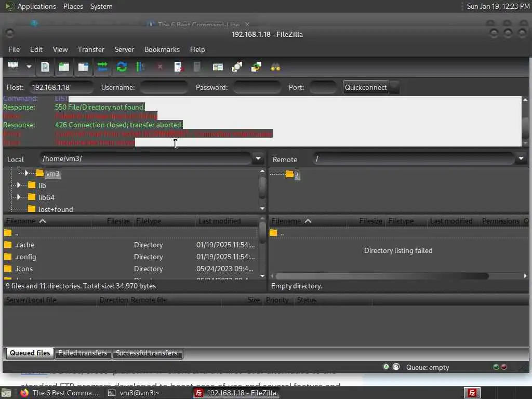
Task: Click show desktop icon in bottom panel
Action: 6,393
